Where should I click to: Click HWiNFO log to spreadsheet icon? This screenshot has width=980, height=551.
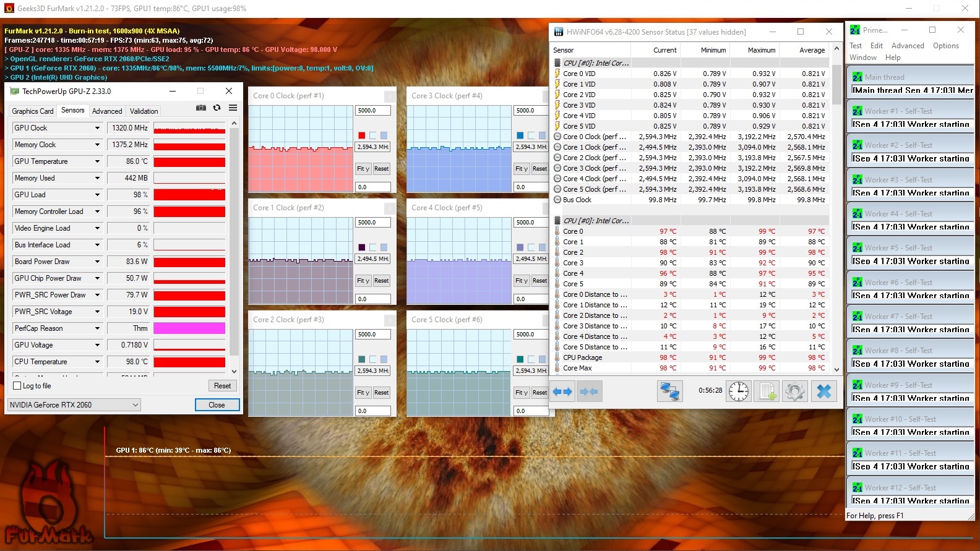pyautogui.click(x=767, y=391)
